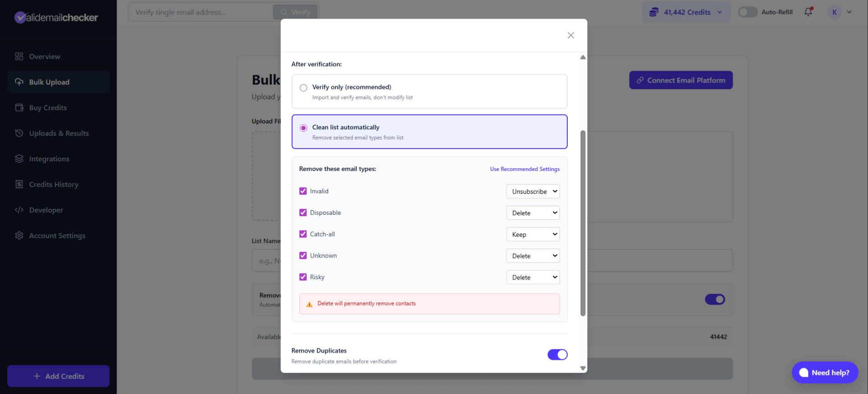Disable the Remove Duplicates toggle
868x394 pixels.
tap(557, 354)
